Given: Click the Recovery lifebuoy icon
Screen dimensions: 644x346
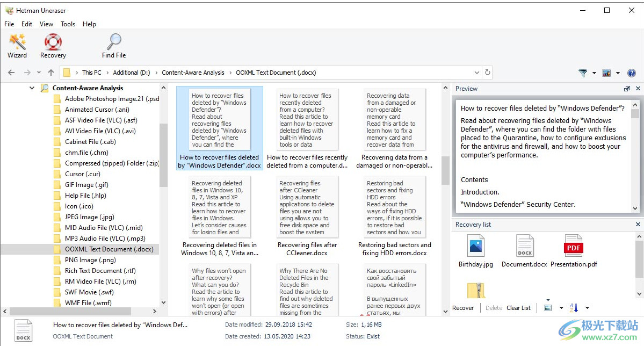Looking at the screenshot, I should (x=53, y=46).
